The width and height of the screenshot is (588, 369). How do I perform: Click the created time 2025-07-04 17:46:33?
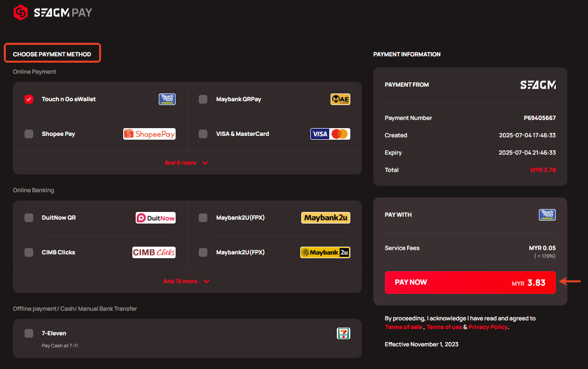point(527,135)
